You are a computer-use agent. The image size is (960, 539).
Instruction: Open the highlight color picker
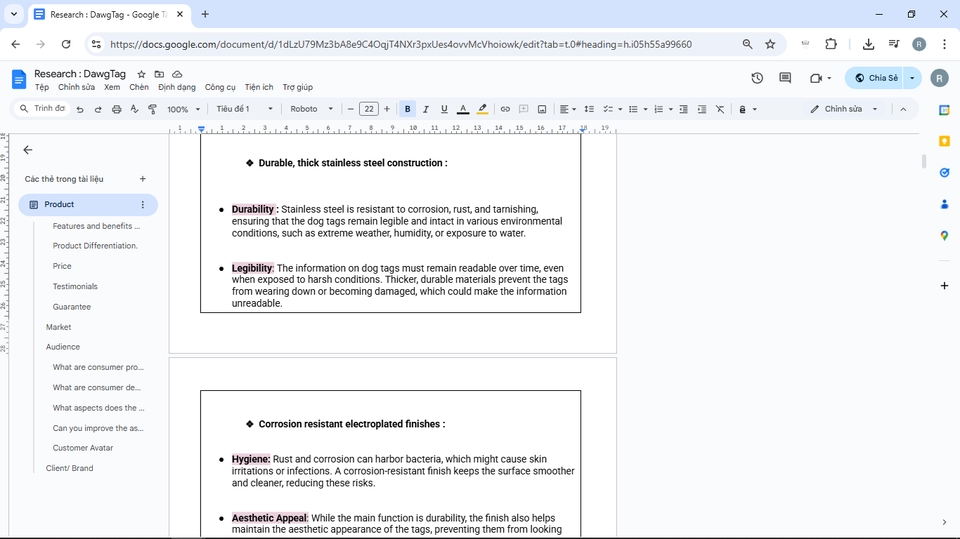tap(482, 109)
